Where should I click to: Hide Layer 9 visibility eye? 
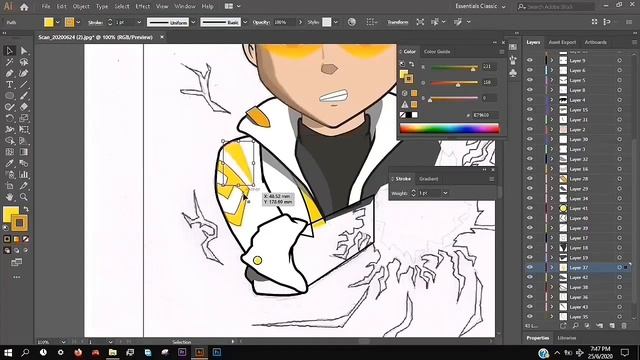pyautogui.click(x=530, y=60)
